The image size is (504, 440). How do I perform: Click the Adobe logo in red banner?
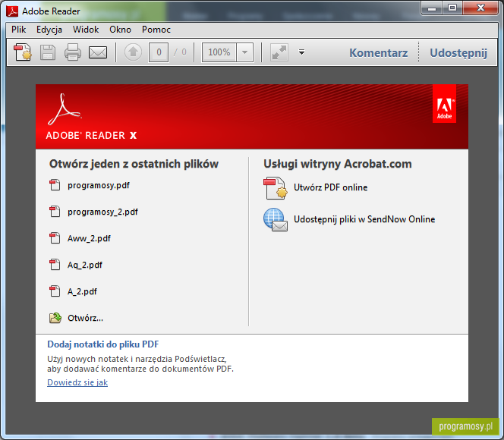pos(444,104)
